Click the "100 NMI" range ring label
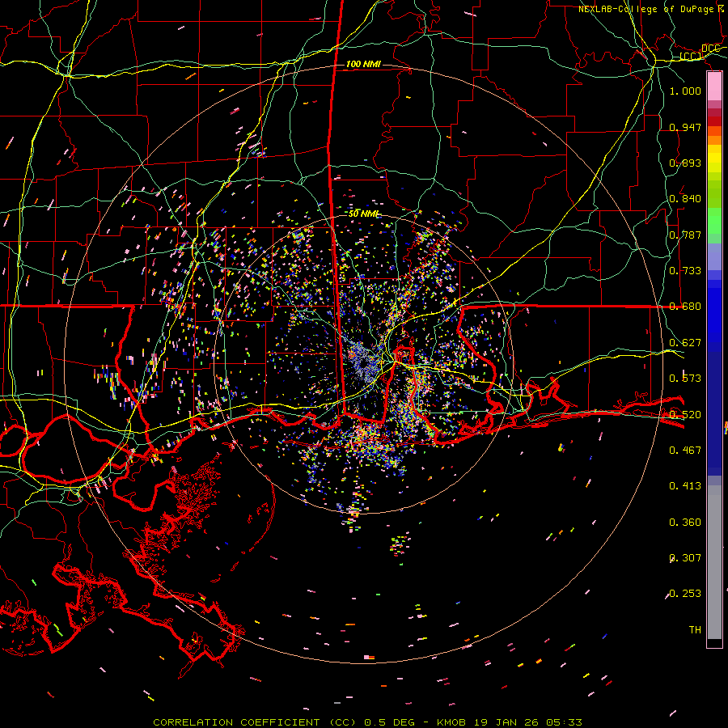Image resolution: width=728 pixels, height=728 pixels. point(363,64)
